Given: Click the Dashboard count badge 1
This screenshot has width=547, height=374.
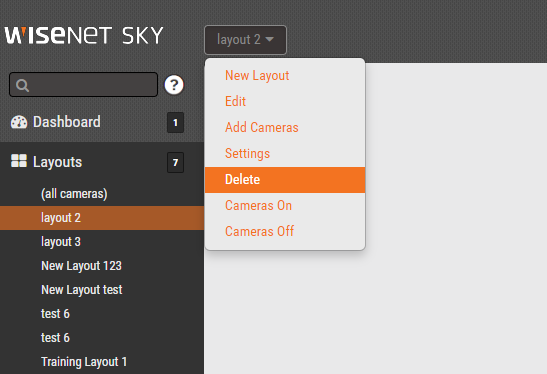Looking at the screenshot, I should (175, 122).
